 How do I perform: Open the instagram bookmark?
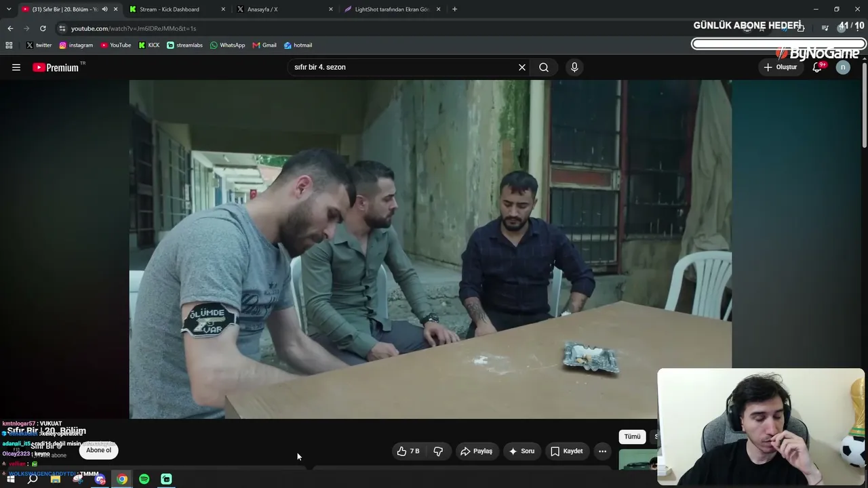(x=76, y=45)
